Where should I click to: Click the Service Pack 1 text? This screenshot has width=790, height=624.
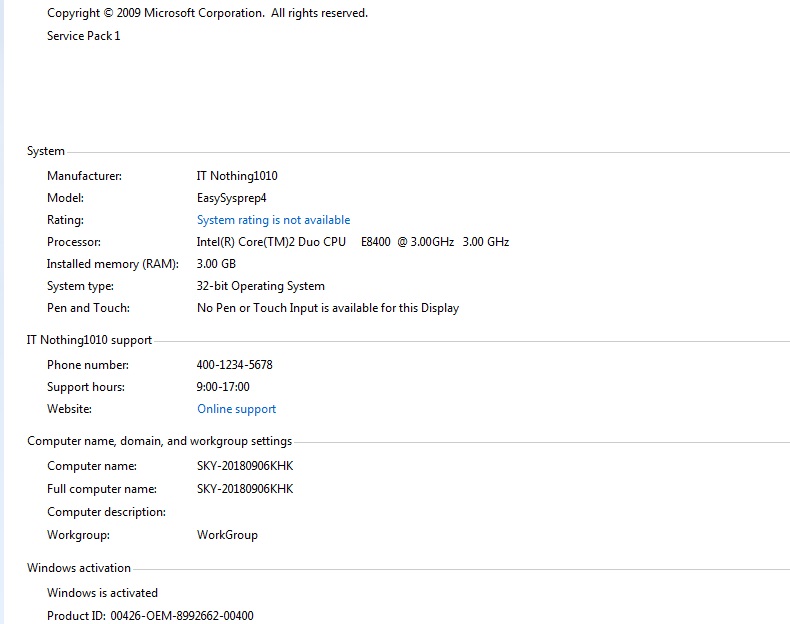coord(83,36)
